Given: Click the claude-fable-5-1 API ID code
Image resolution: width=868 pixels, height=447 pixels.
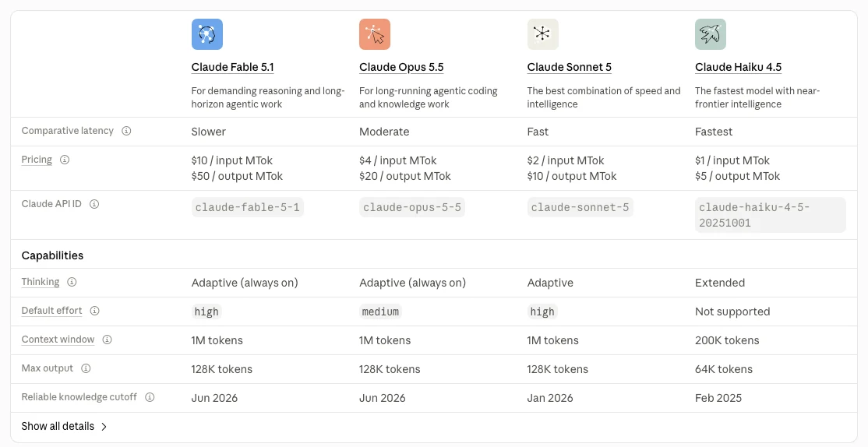Looking at the screenshot, I should point(248,207).
